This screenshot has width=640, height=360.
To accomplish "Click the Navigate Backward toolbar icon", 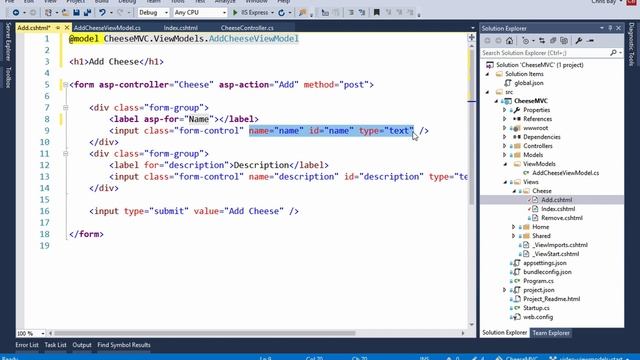I will click(x=16, y=13).
